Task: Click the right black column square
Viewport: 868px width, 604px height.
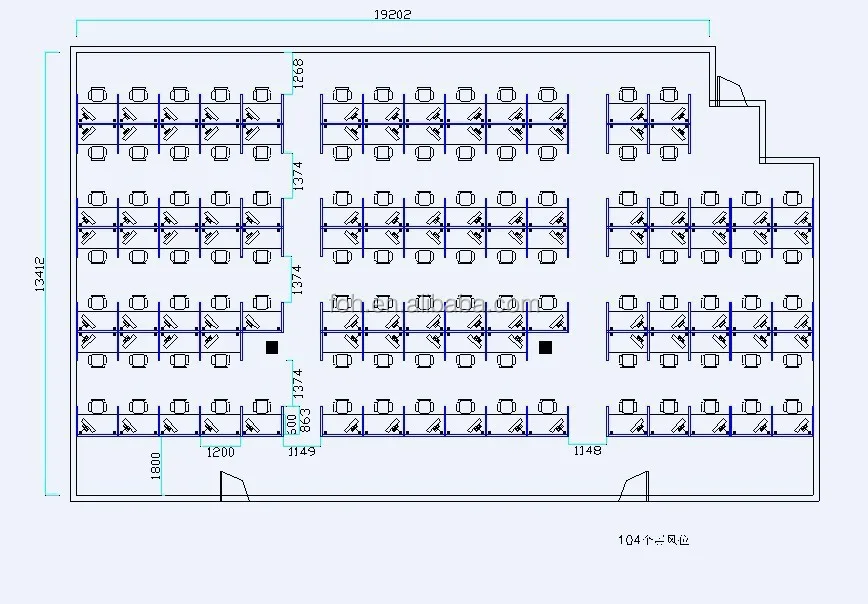Action: click(x=545, y=347)
